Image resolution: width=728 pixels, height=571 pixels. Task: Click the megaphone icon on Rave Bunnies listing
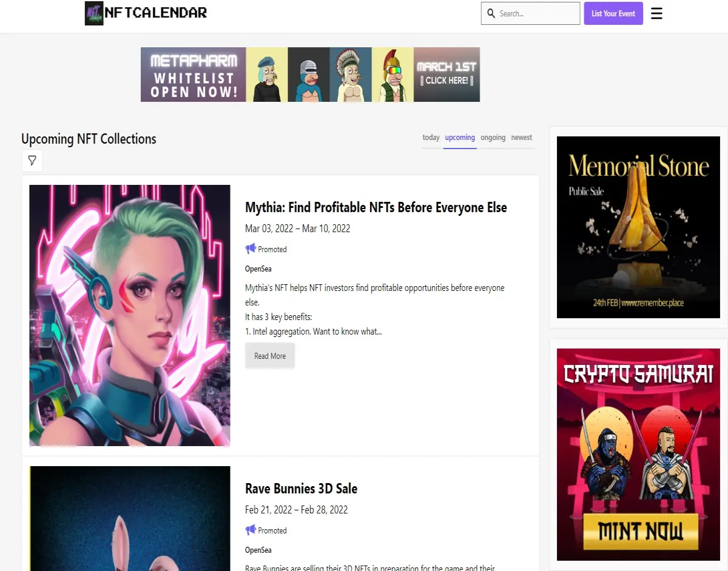tap(251, 530)
